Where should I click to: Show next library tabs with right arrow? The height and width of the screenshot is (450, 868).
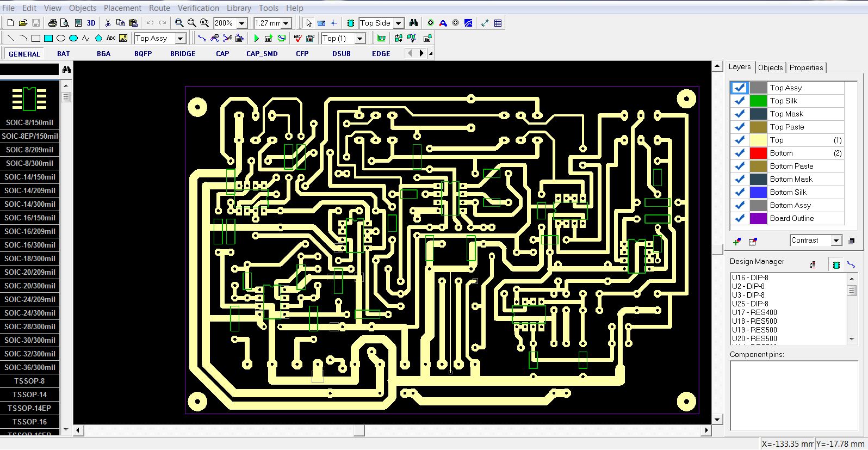[421, 53]
